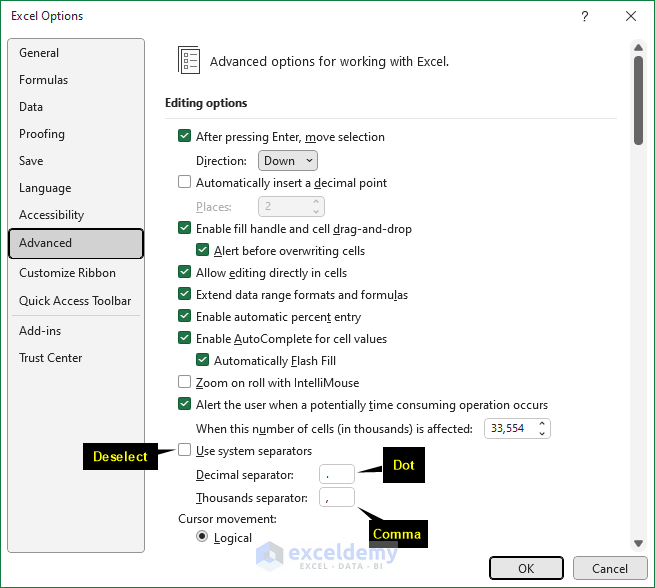Image resolution: width=655 pixels, height=588 pixels.
Task: Click the Help question mark icon
Action: (585, 16)
